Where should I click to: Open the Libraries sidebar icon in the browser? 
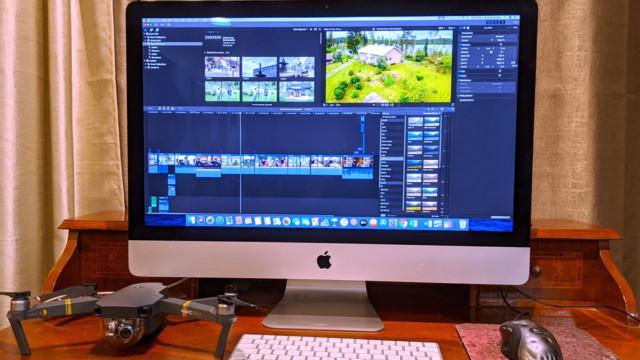tap(146, 30)
